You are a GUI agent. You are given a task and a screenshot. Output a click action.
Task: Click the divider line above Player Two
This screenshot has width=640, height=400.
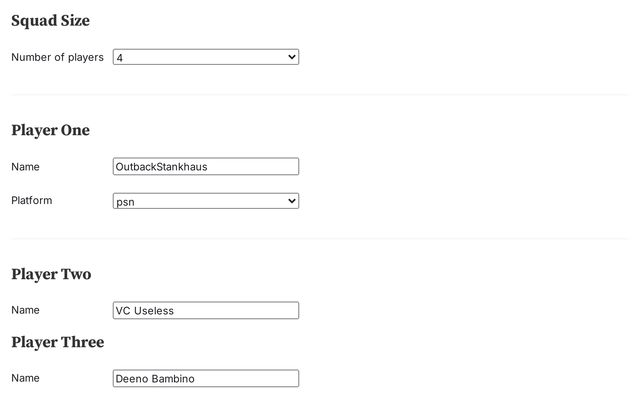click(x=320, y=239)
